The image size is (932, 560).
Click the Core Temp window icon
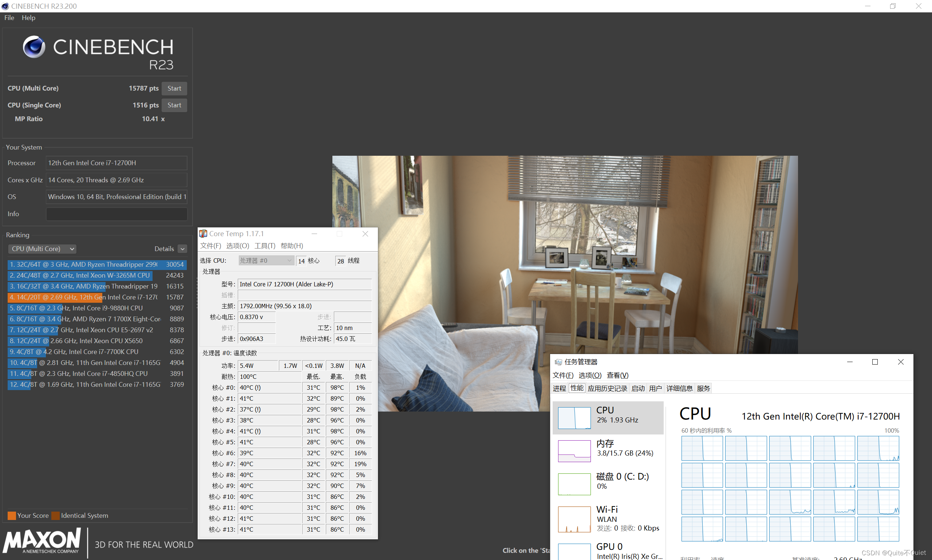pos(203,234)
